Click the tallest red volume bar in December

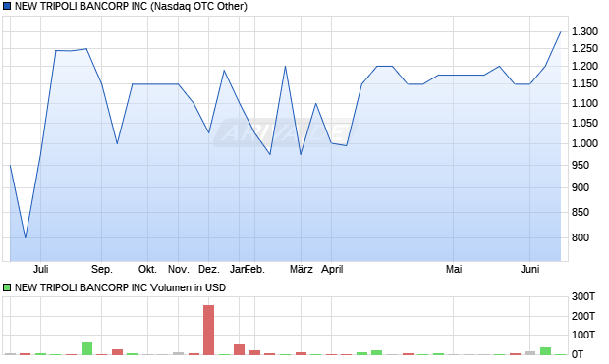tap(209, 330)
